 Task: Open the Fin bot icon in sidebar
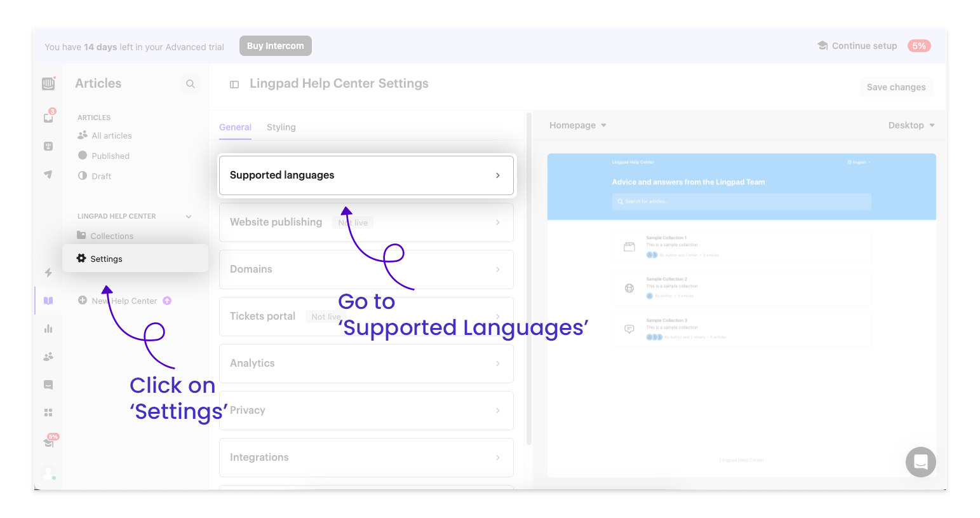point(48,146)
